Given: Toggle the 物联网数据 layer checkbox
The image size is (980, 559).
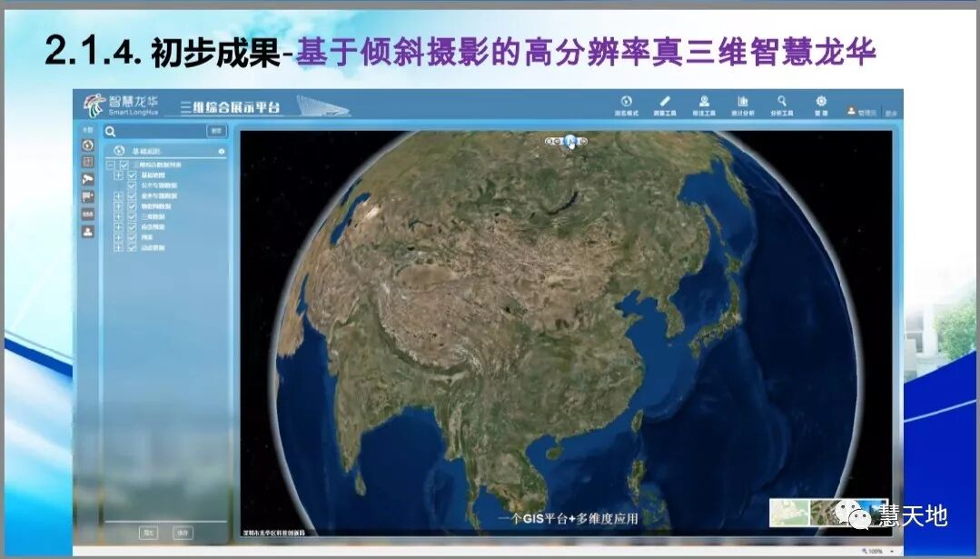Looking at the screenshot, I should 132,206.
